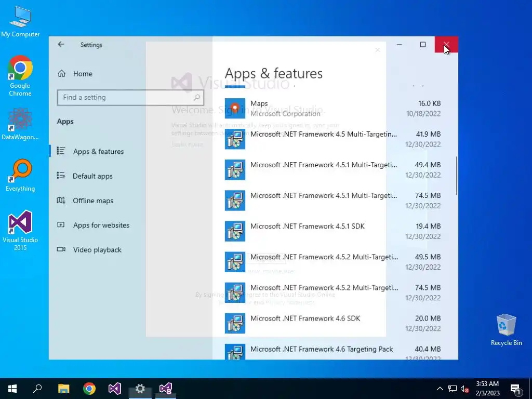This screenshot has width=532, height=399.
Task: Go back with the Settings back arrow
Action: tap(61, 45)
